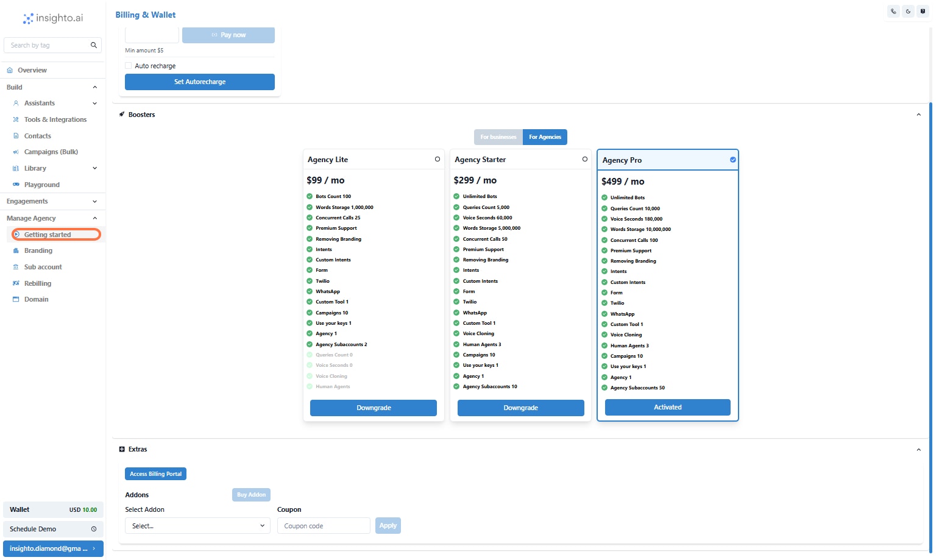
Task: Expand the Library submenu chevron
Action: tap(94, 168)
